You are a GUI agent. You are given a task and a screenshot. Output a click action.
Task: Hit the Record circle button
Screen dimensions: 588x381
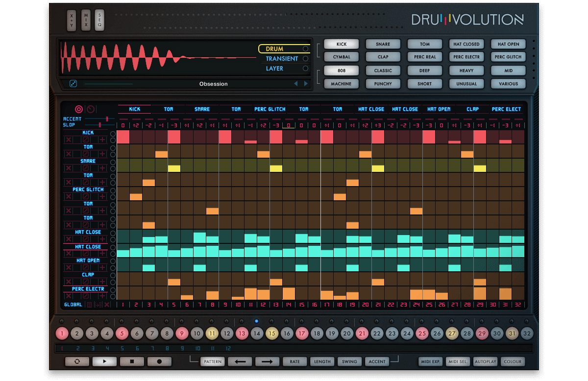pyautogui.click(x=159, y=362)
